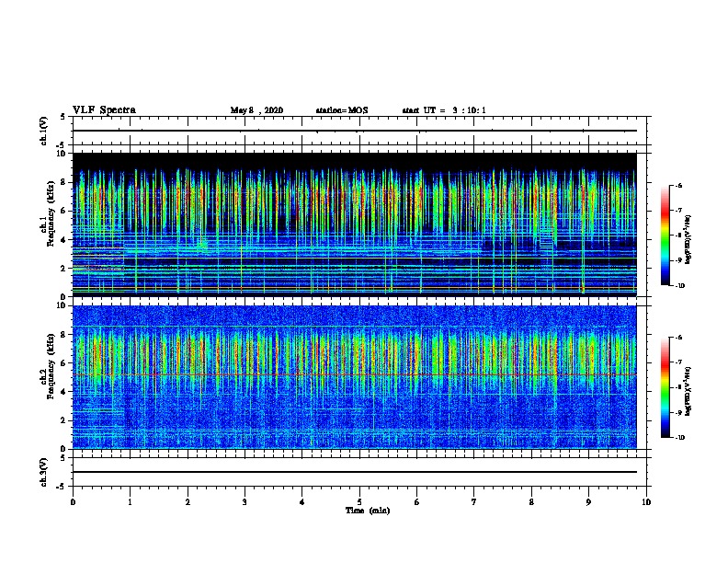Click the "-10" label on ch.2 color scale

pyautogui.click(x=679, y=437)
